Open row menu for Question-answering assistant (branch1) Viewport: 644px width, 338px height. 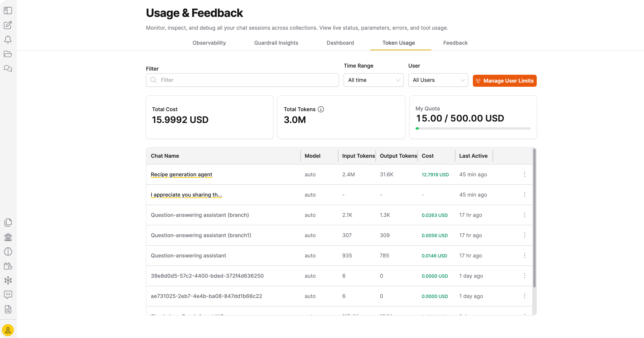click(x=525, y=235)
